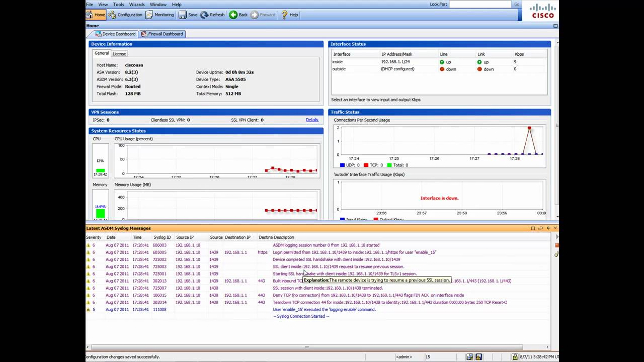Select syslog message 302014 row
Viewport: 644px width, 362px height.
coord(318,302)
